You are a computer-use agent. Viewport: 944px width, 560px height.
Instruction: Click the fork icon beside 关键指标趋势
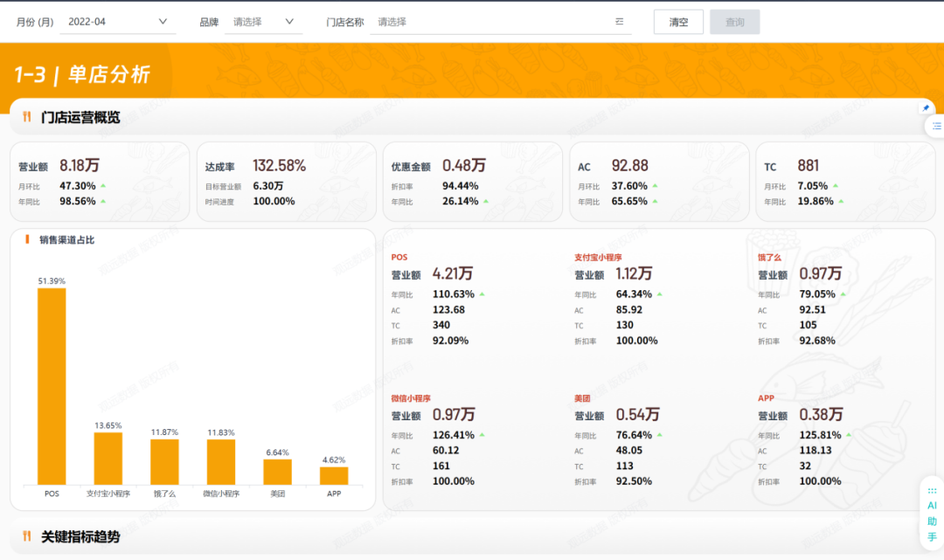click(x=27, y=536)
